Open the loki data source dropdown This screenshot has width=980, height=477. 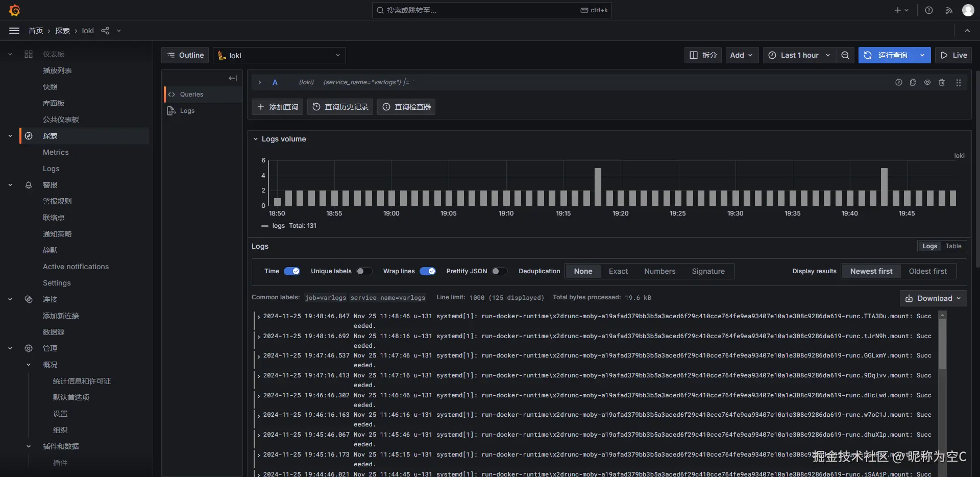tap(279, 55)
